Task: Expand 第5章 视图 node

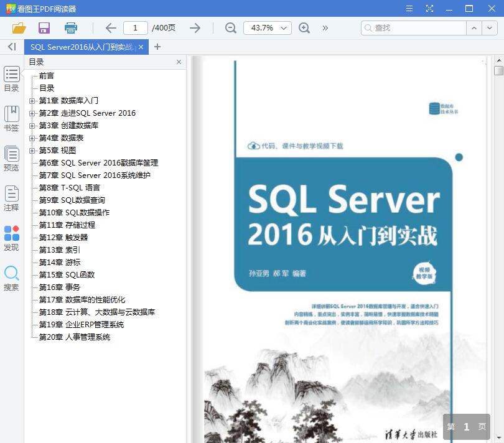Action: click(32, 151)
